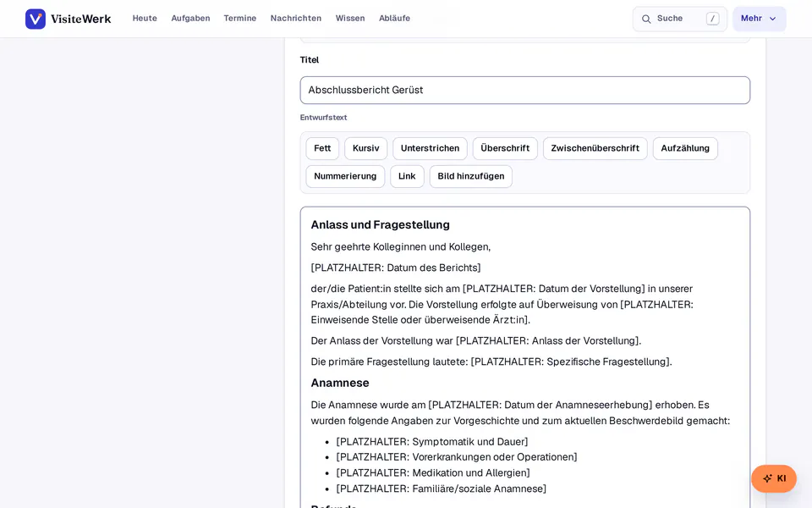Insert a Zwischenüberschrift
The width and height of the screenshot is (812, 508).
[x=595, y=148]
